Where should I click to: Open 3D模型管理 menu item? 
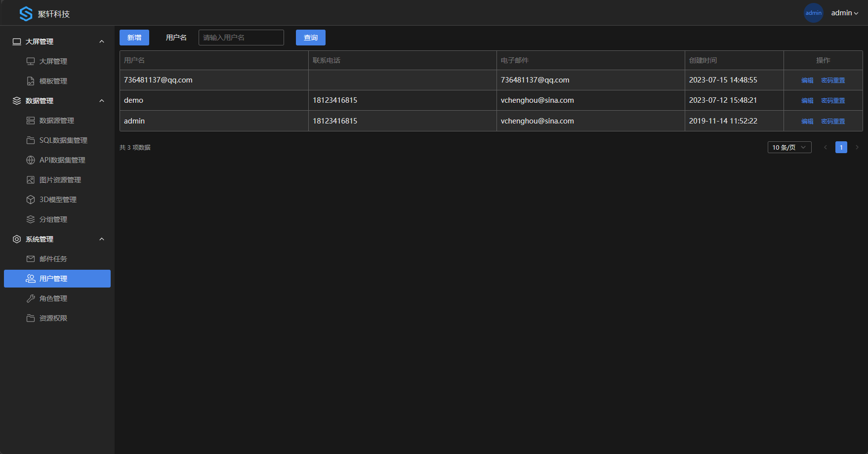coord(57,200)
